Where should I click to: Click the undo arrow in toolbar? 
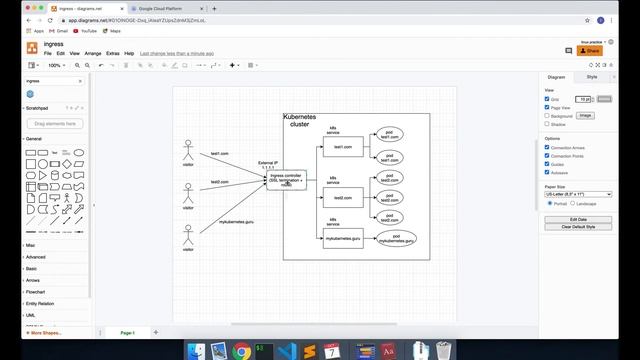tap(101, 65)
